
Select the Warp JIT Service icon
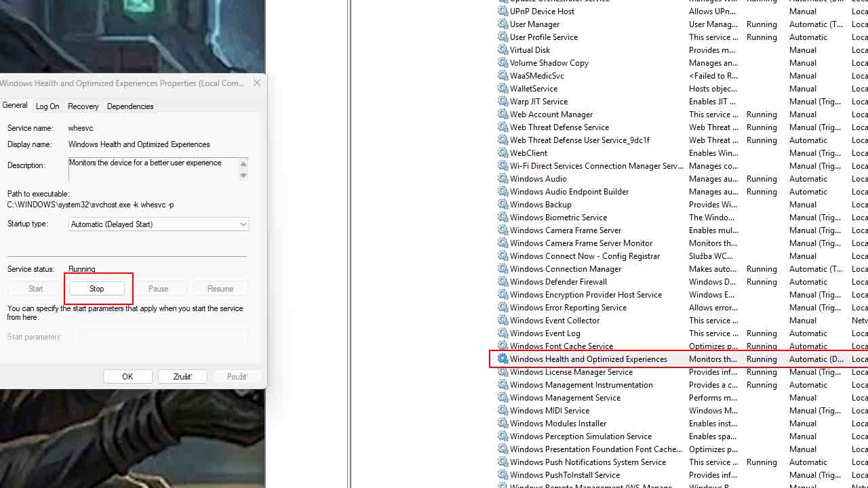[502, 102]
